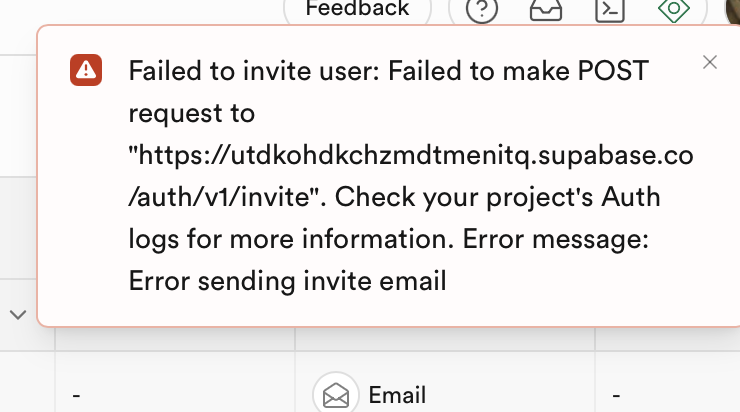Click "Error sending invite email" text
Image resolution: width=740 pixels, height=412 pixels.
pos(287,281)
